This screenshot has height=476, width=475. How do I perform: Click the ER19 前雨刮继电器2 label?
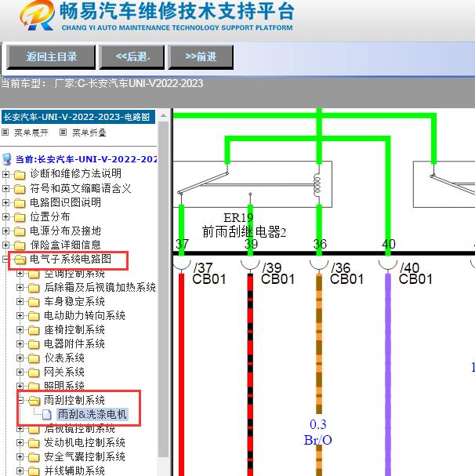coord(244,225)
